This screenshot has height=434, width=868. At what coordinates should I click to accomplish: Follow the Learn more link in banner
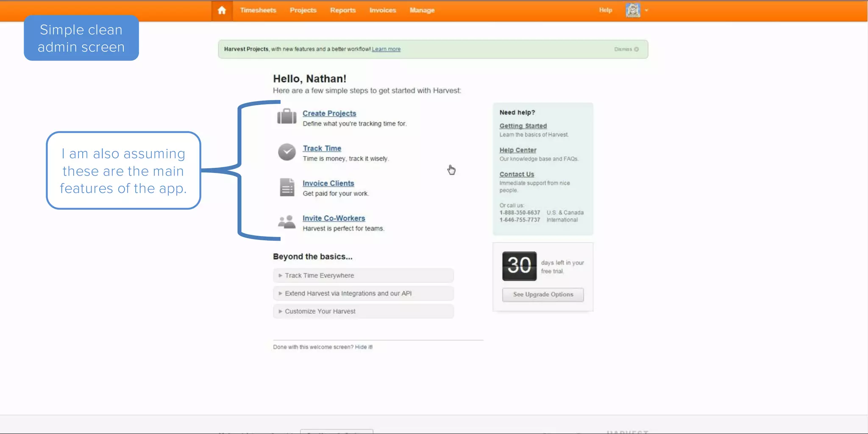[386, 49]
